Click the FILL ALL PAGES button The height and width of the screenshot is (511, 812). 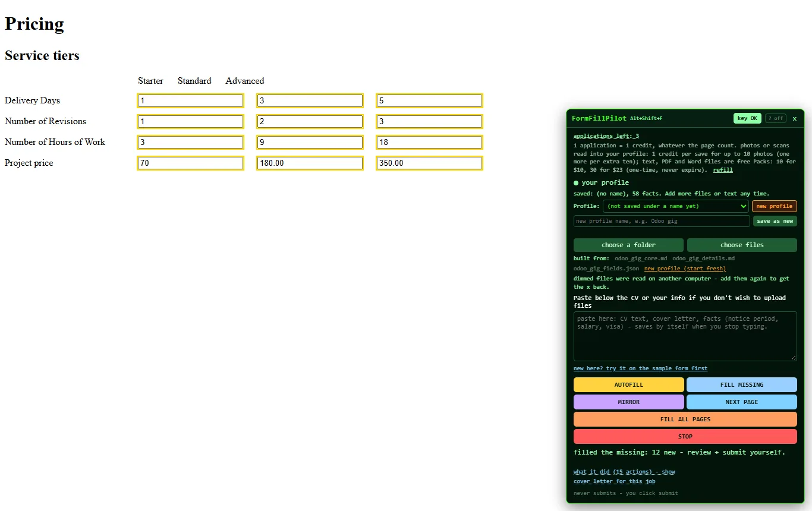click(x=685, y=419)
